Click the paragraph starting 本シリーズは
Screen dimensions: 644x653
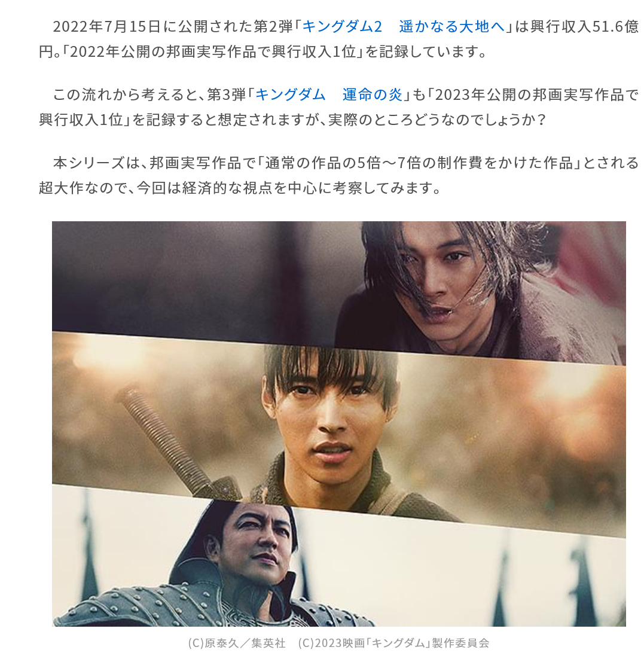tap(338, 175)
